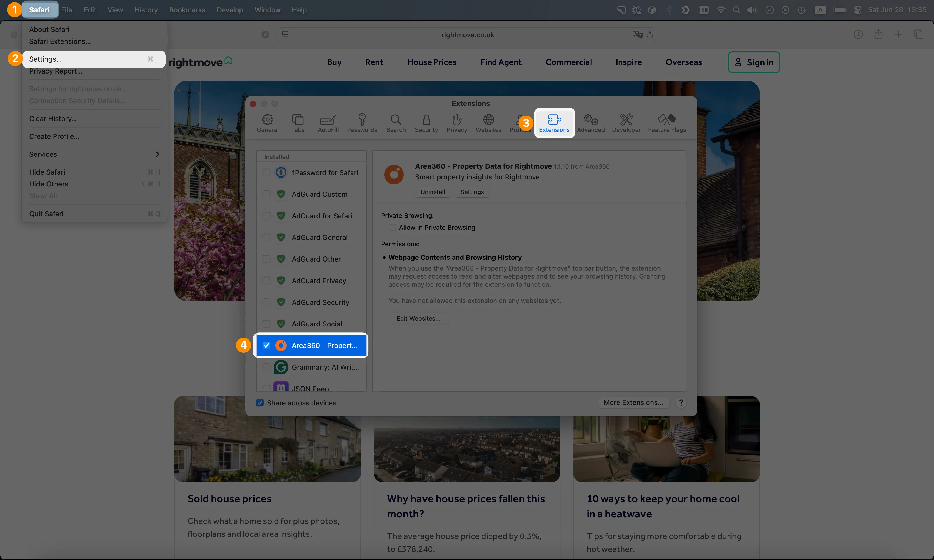934x560 pixels.
Task: Enable the AdGuard Custom checkbox
Action: tap(266, 194)
